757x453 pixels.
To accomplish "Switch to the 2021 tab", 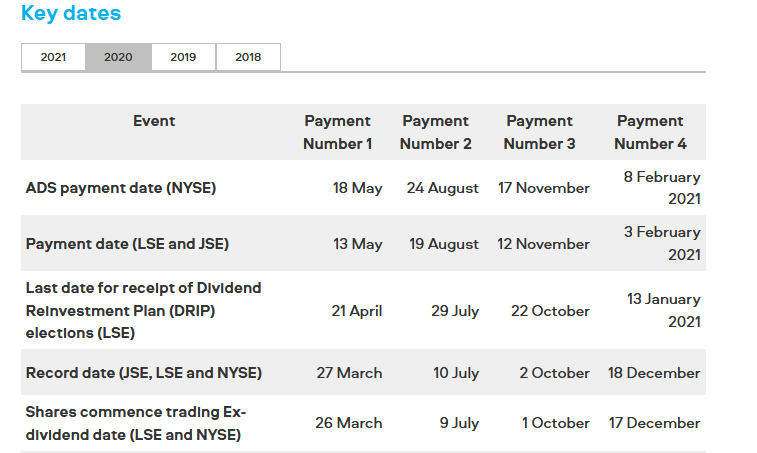I will [53, 57].
